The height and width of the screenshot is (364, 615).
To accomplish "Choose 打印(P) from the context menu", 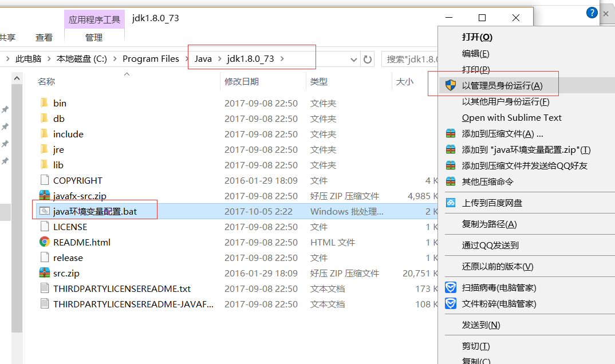I will coord(476,69).
